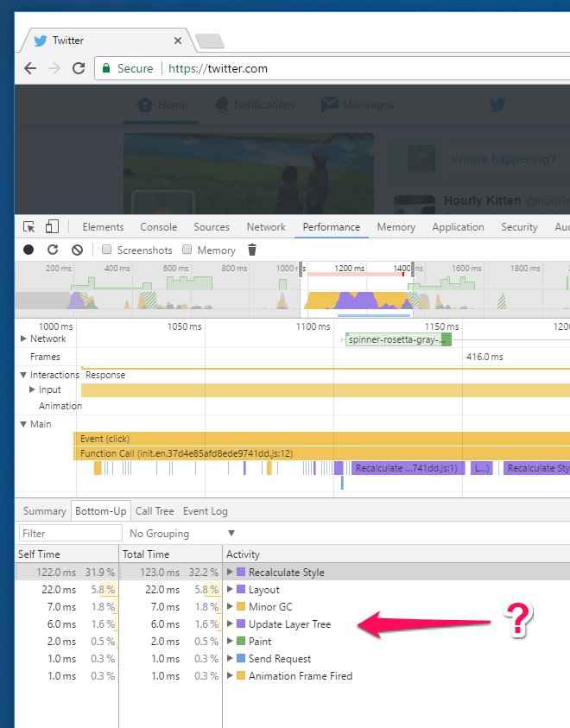The height and width of the screenshot is (728, 570).
Task: Click the green Paint color swatch
Action: (241, 641)
